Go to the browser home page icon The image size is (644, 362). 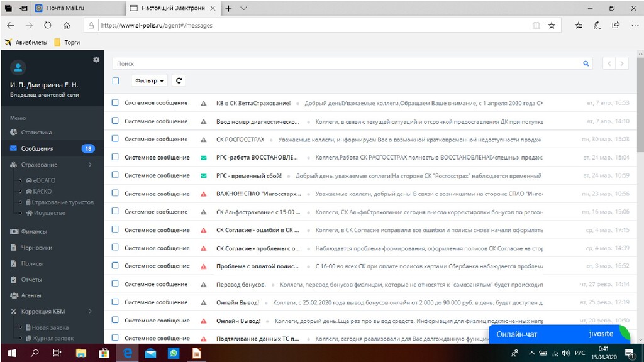coord(67,25)
